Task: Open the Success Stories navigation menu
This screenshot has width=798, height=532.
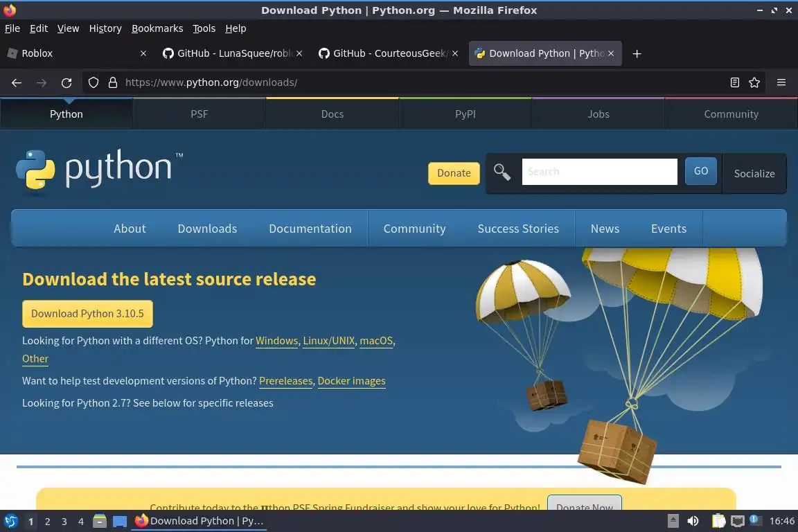Action: tap(518, 229)
